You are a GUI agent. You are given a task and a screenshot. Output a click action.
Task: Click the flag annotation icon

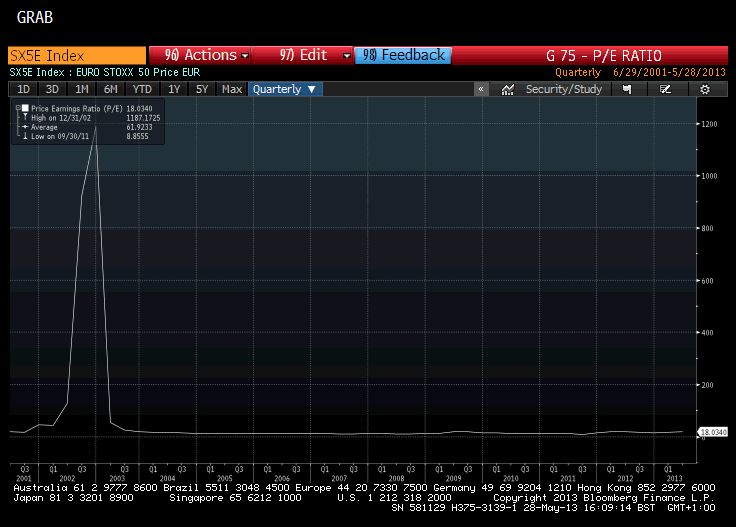[627, 89]
